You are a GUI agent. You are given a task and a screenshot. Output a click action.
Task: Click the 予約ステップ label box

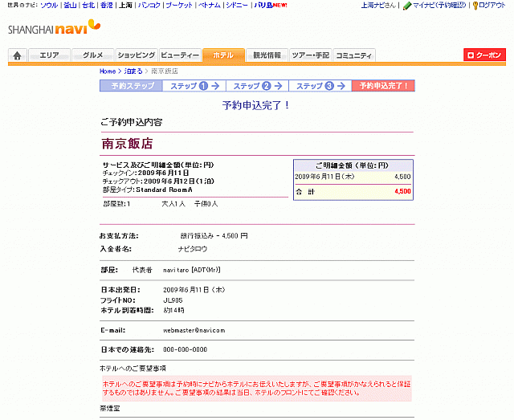132,86
